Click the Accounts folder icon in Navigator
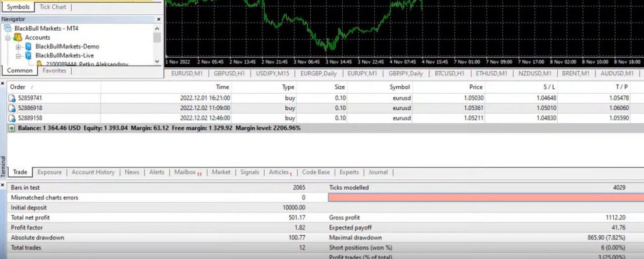644x259 pixels. [x=18, y=38]
